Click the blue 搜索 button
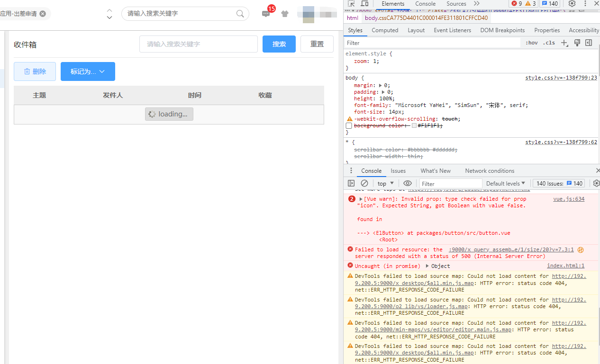The width and height of the screenshot is (600, 364). pyautogui.click(x=279, y=44)
